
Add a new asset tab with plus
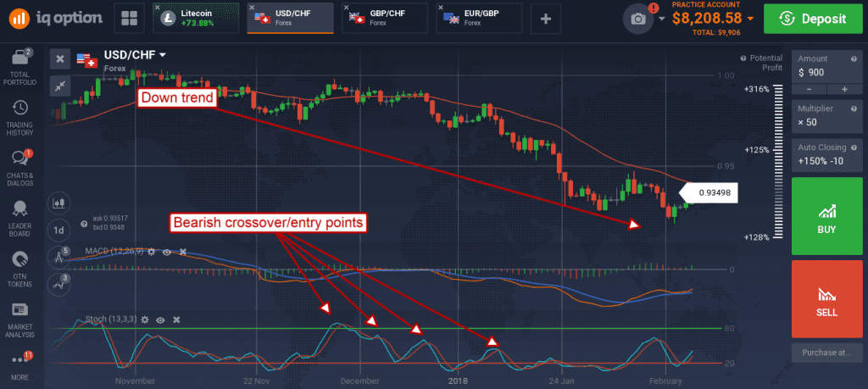(x=546, y=19)
